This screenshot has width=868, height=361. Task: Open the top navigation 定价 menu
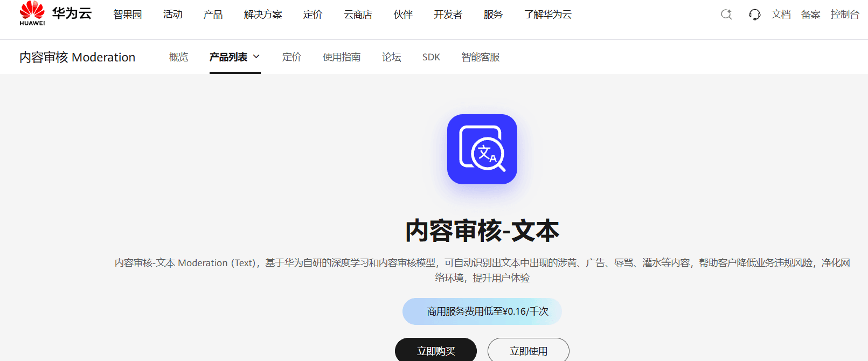pyautogui.click(x=313, y=15)
